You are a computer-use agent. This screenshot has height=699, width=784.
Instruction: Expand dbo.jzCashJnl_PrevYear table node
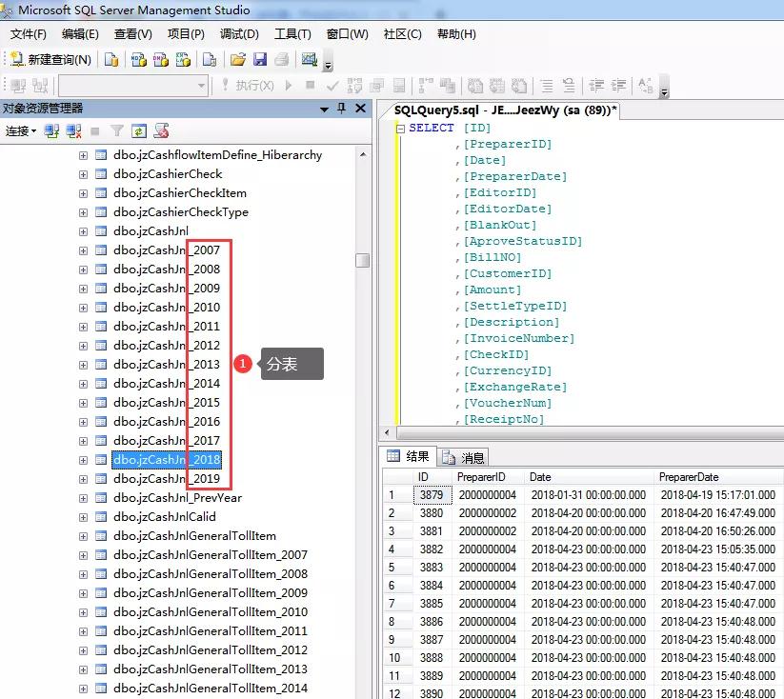pyautogui.click(x=83, y=498)
